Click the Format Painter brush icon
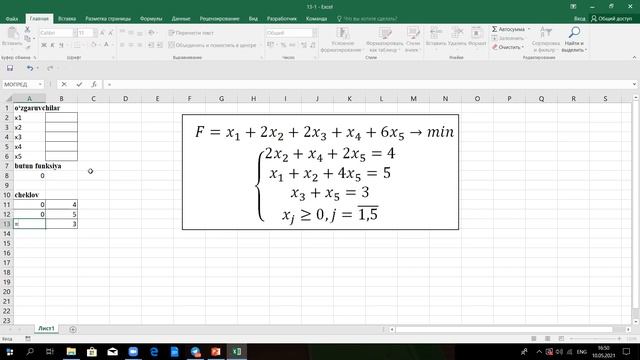The width and height of the screenshot is (640, 360). pyautogui.click(x=27, y=47)
